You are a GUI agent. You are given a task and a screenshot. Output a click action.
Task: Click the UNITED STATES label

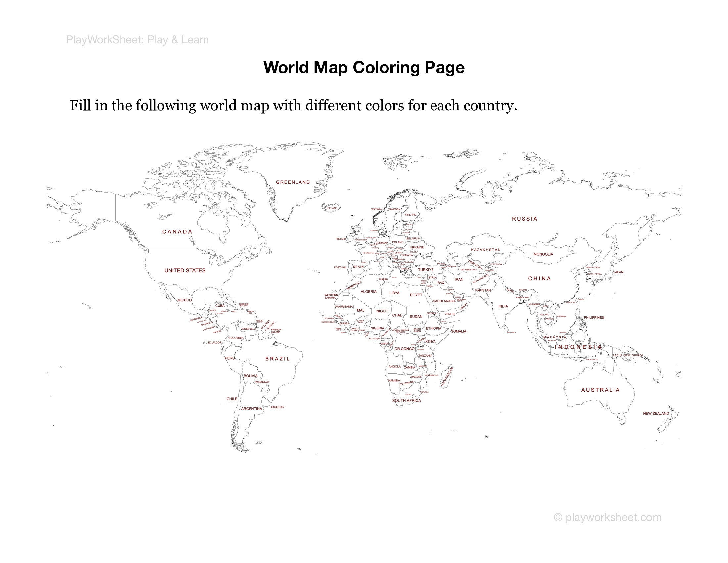pyautogui.click(x=185, y=271)
